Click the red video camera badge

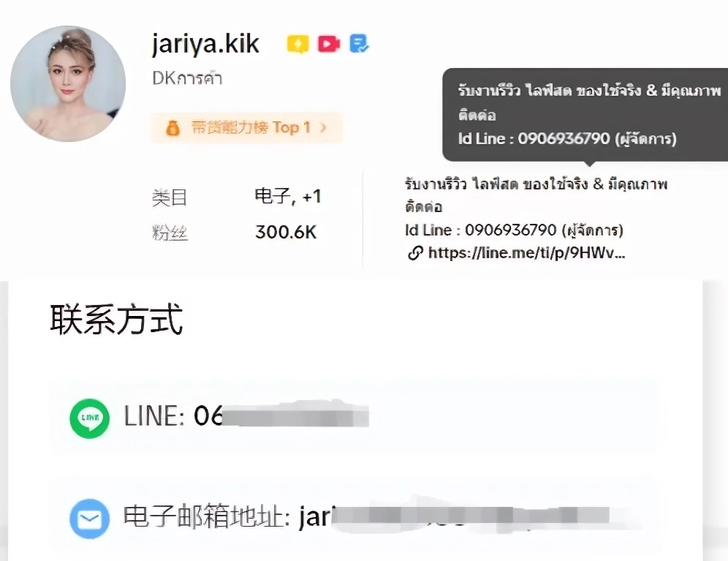point(329,44)
